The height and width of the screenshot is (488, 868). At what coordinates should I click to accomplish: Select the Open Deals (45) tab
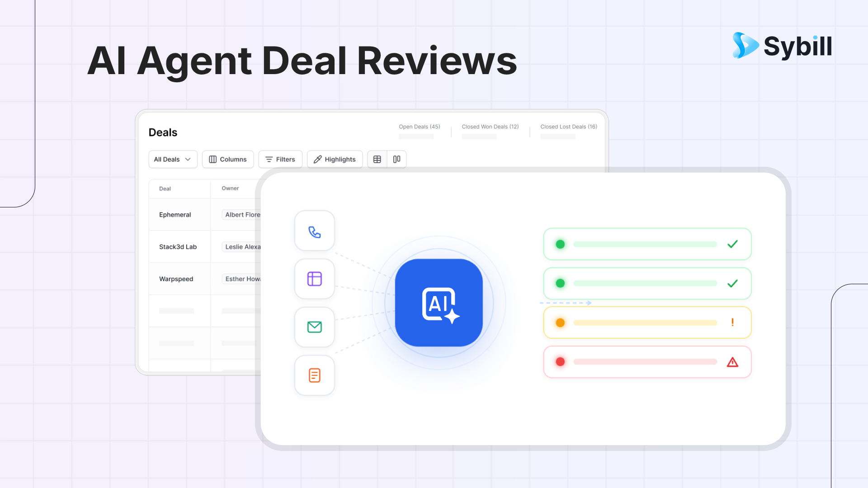click(419, 127)
